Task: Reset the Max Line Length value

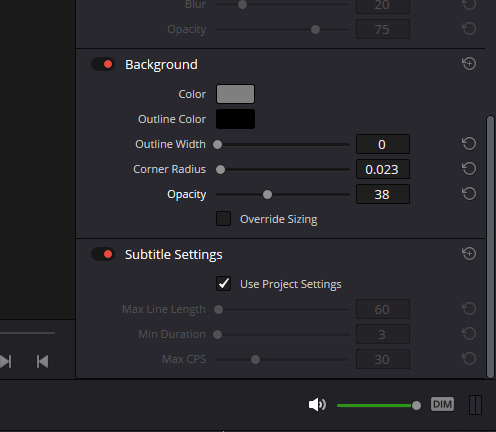Action: (x=469, y=309)
